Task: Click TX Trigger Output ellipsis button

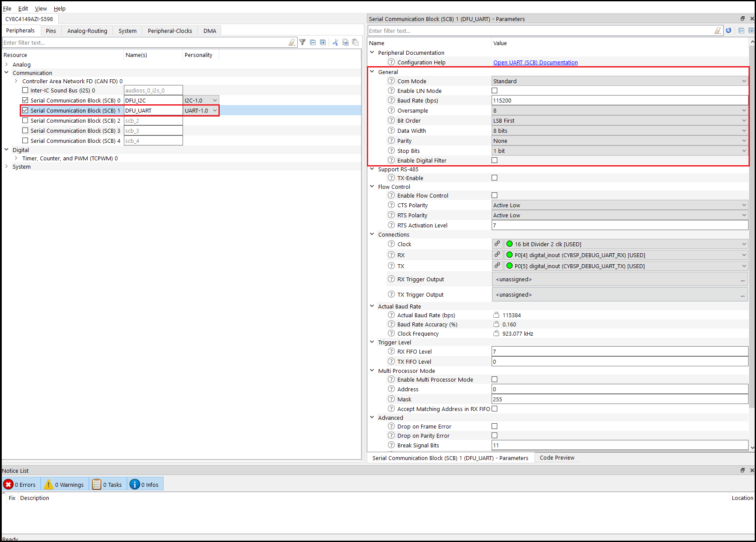Action: 742,295
